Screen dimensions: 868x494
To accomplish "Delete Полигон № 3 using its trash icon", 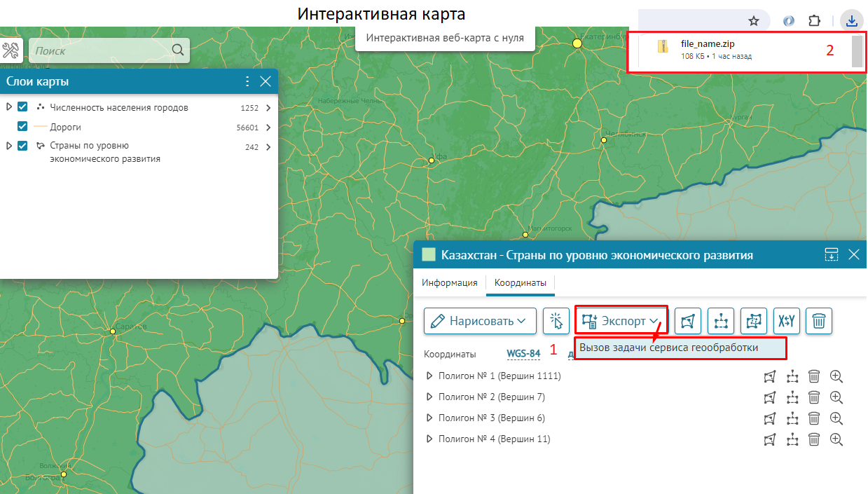I will 814,418.
